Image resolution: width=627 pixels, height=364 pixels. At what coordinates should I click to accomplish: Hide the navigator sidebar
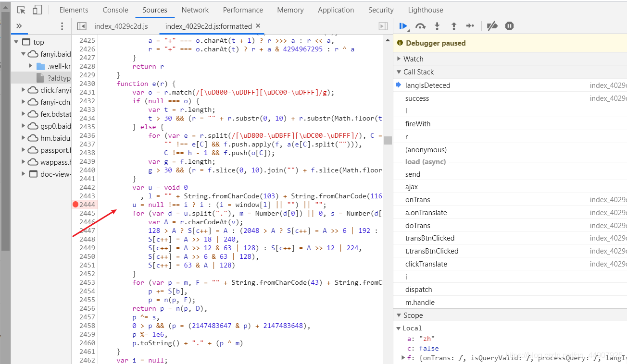tap(82, 26)
